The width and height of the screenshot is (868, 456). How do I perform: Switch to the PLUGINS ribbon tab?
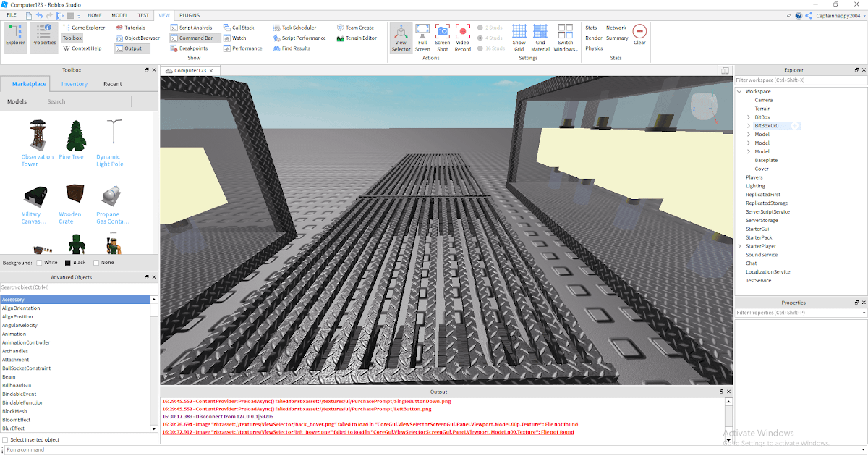190,15
